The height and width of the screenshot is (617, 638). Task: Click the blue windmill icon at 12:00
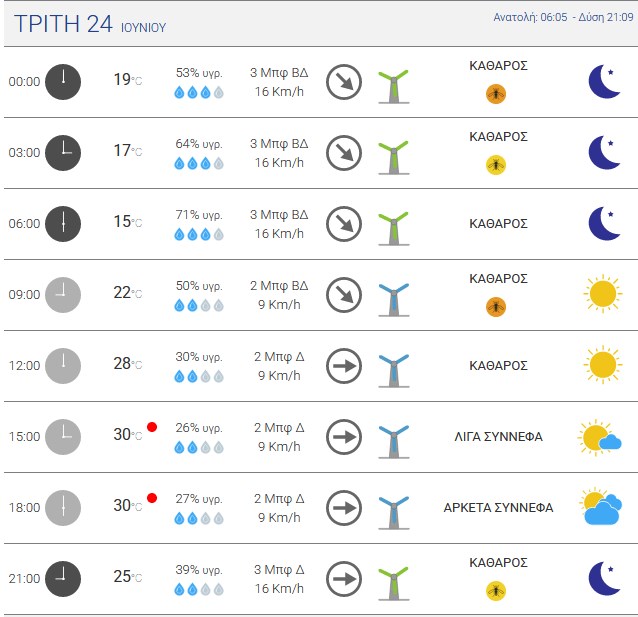point(393,370)
